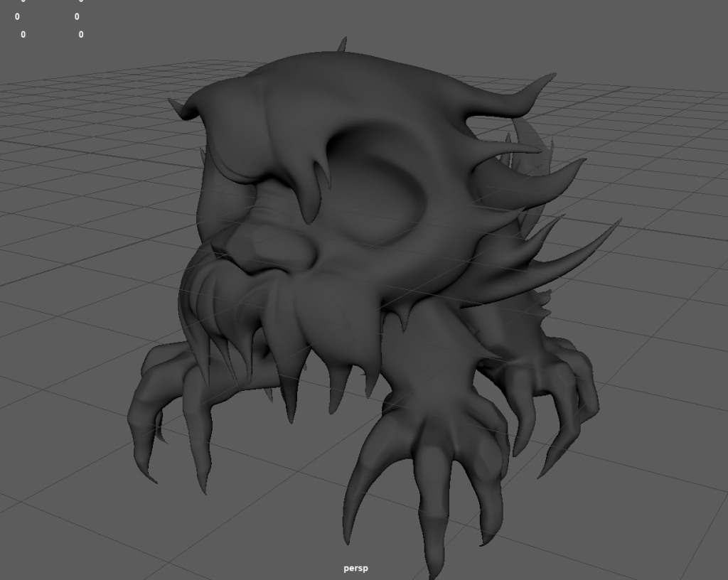Click the leftmost HUD zero value in the bottom row
The height and width of the screenshot is (580, 728).
coord(23,34)
